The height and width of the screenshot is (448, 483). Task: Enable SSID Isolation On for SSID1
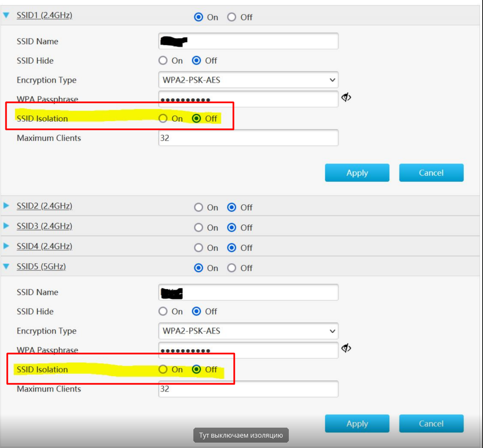click(x=163, y=118)
